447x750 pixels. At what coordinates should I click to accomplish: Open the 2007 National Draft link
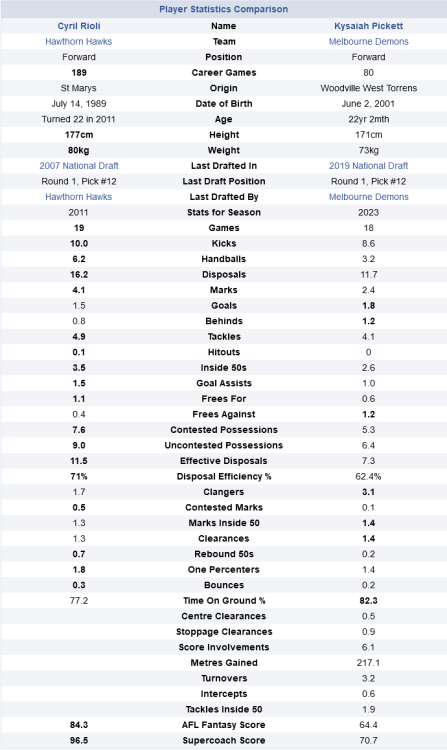click(79, 165)
